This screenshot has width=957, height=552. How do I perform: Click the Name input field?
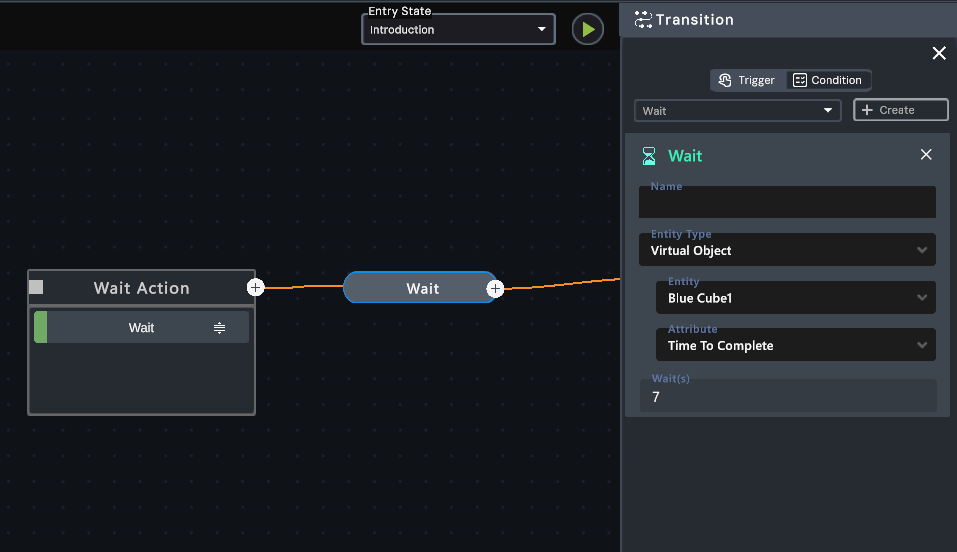click(x=787, y=203)
